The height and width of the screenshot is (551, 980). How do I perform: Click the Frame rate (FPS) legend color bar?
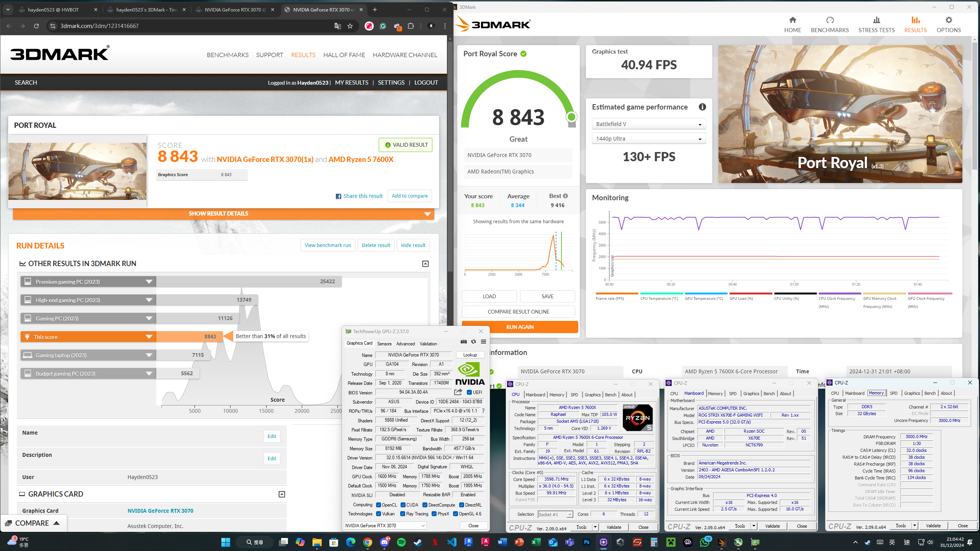click(x=617, y=293)
